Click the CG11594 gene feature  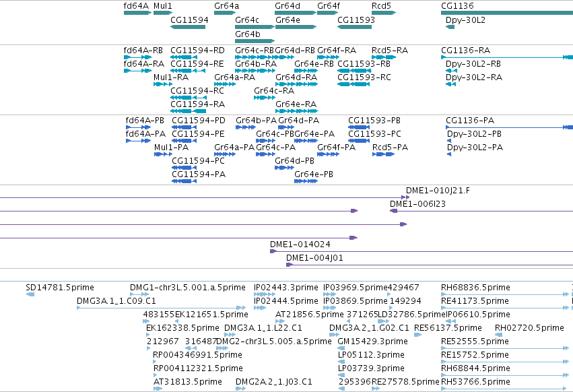(188, 27)
